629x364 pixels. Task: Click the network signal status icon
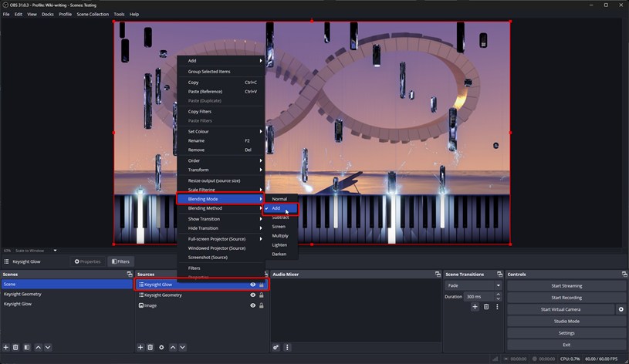click(x=495, y=359)
